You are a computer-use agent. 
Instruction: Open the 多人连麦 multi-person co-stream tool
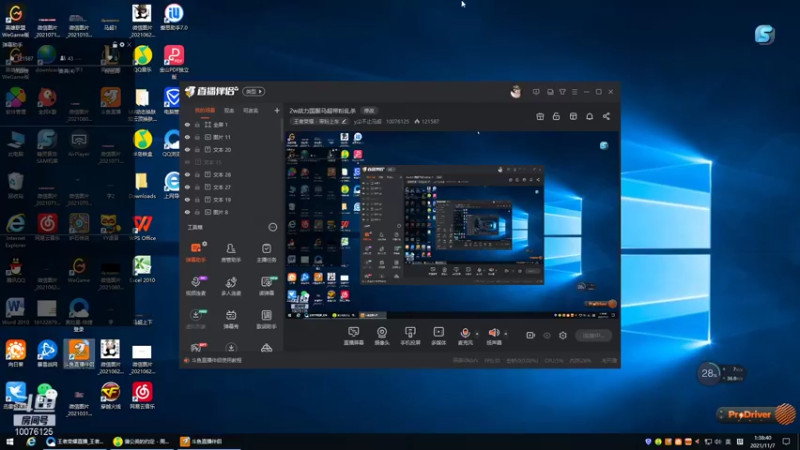(x=231, y=286)
